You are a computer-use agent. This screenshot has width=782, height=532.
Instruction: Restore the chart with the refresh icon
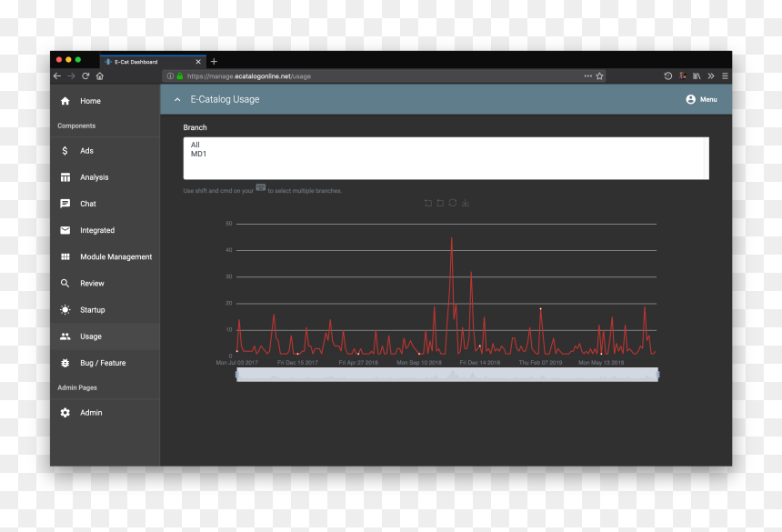452,203
